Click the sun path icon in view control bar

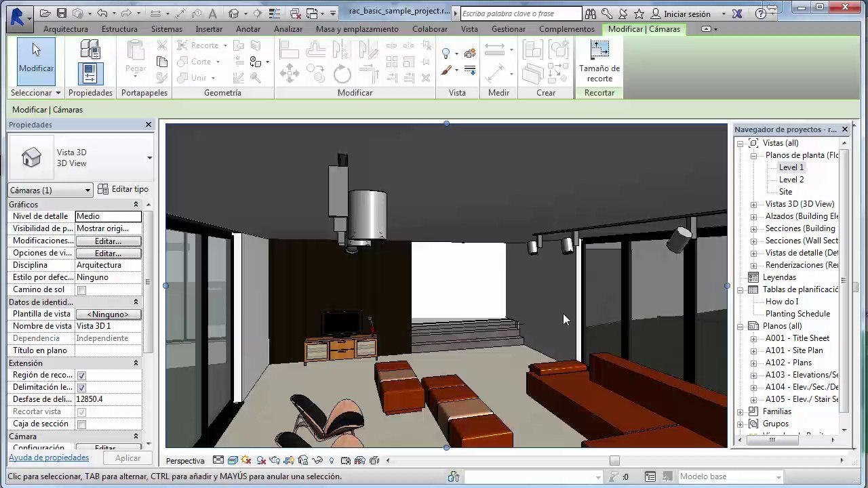pyautogui.click(x=246, y=460)
